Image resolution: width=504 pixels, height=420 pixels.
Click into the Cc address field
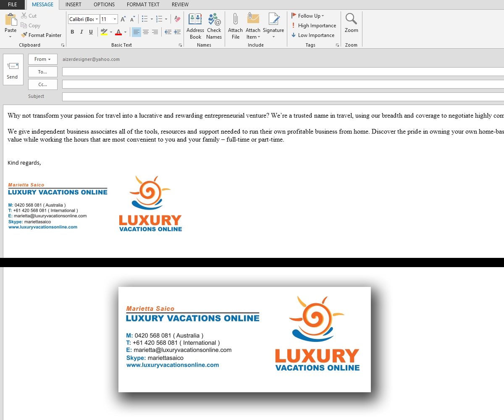click(x=283, y=84)
